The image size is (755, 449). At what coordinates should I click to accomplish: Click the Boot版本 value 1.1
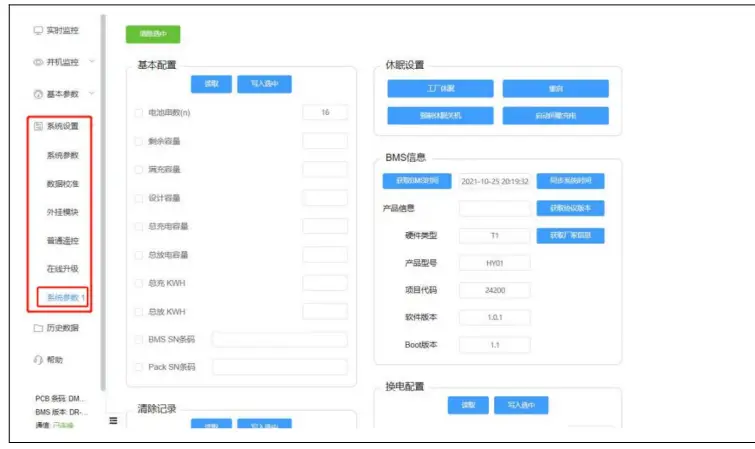click(x=495, y=345)
